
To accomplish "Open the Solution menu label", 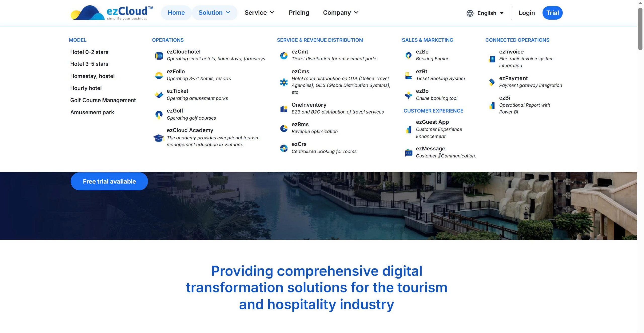I will [211, 13].
